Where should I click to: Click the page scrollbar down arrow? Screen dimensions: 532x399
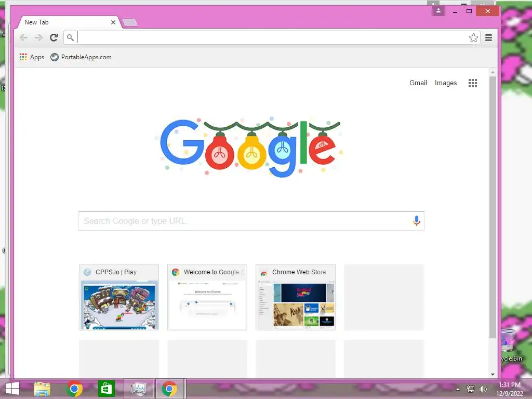[493, 374]
